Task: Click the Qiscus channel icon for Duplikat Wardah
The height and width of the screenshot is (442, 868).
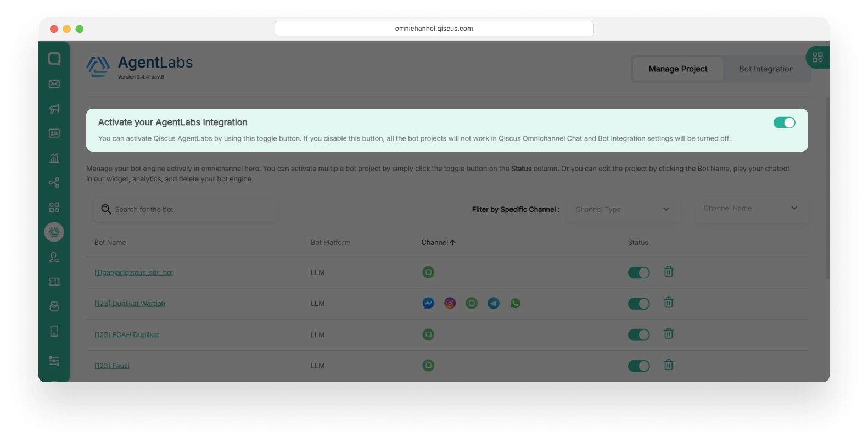Action: (x=472, y=303)
